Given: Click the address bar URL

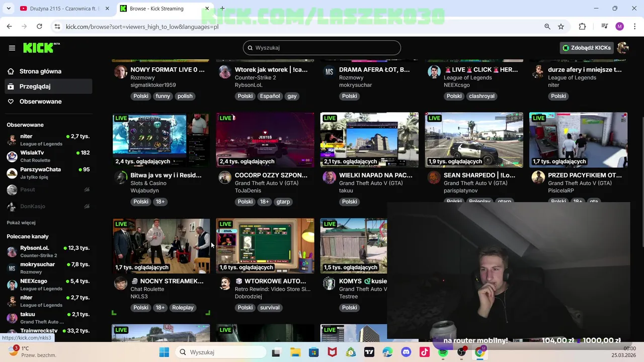Looking at the screenshot, I should (142, 27).
